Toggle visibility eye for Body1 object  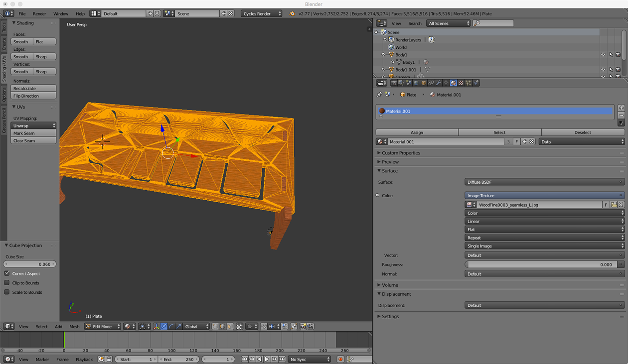pyautogui.click(x=603, y=55)
